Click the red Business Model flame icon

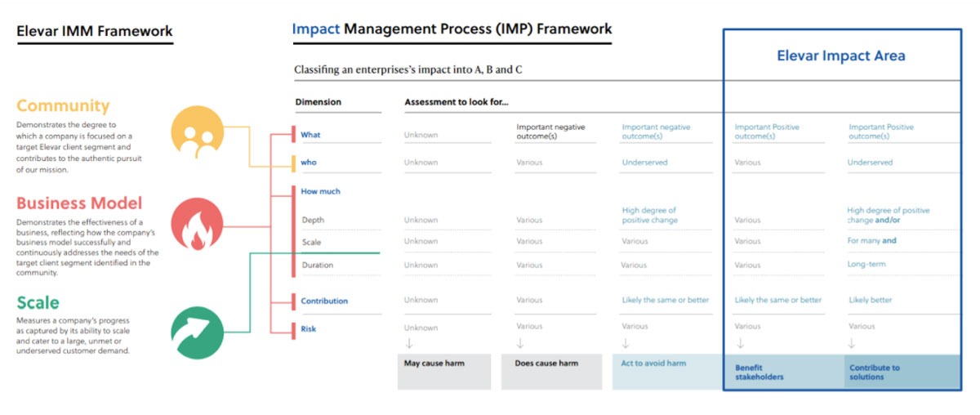[197, 225]
